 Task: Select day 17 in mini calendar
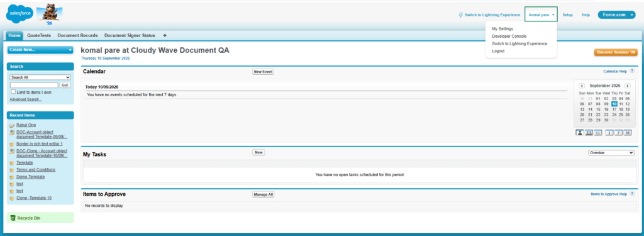614,110
